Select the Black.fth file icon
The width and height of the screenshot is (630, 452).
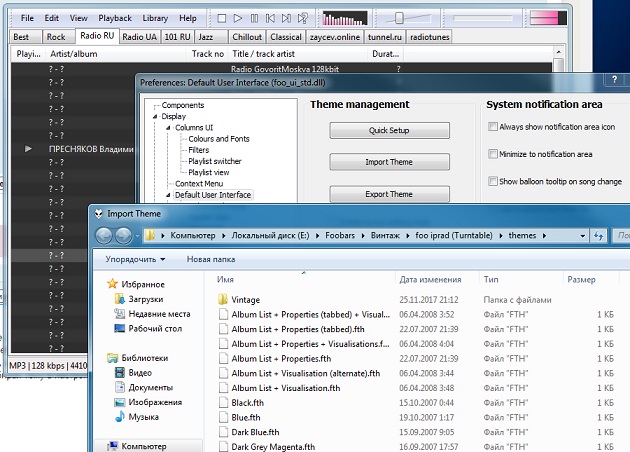tap(222, 403)
